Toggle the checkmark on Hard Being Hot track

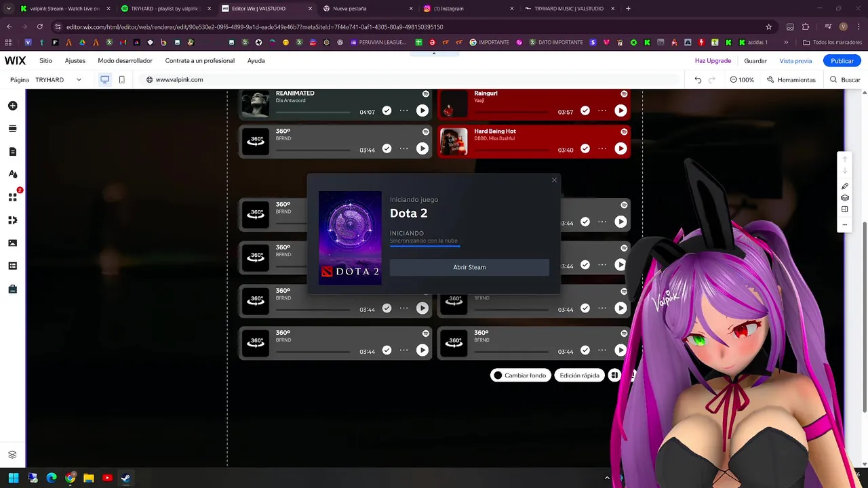point(585,148)
